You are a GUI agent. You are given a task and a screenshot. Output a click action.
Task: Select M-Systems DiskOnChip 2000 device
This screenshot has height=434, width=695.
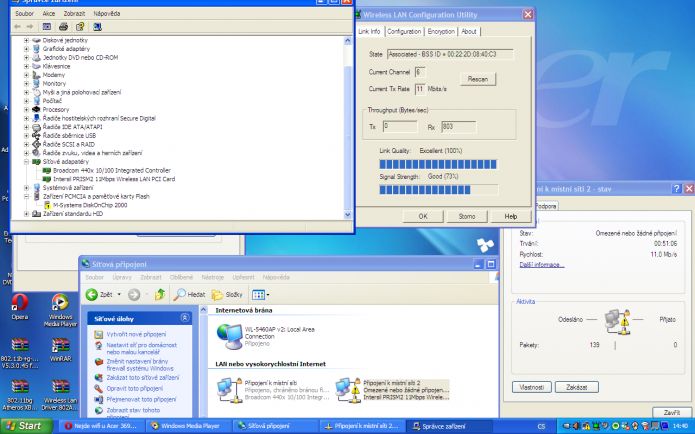90,205
